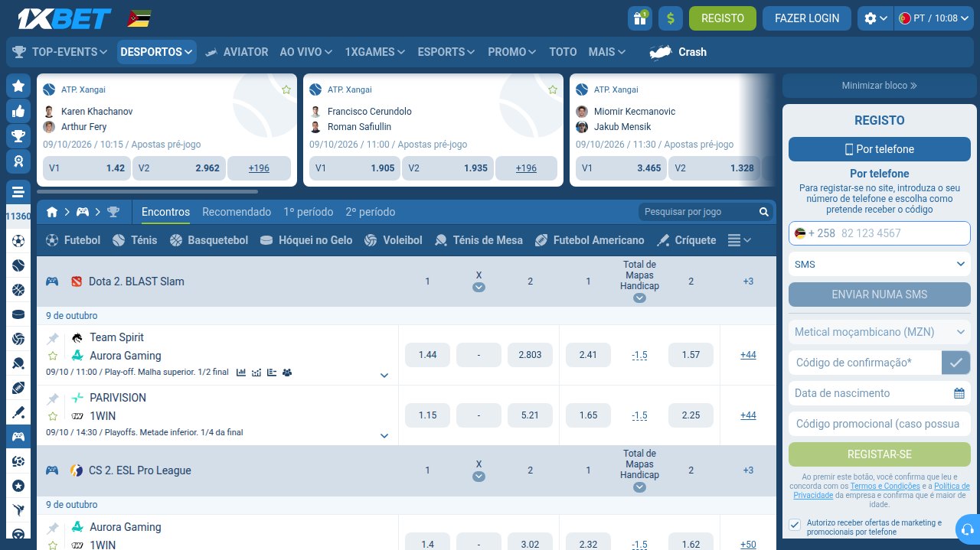
Task: Favorite PARIVISION vs 1WIN star
Action: (x=53, y=416)
